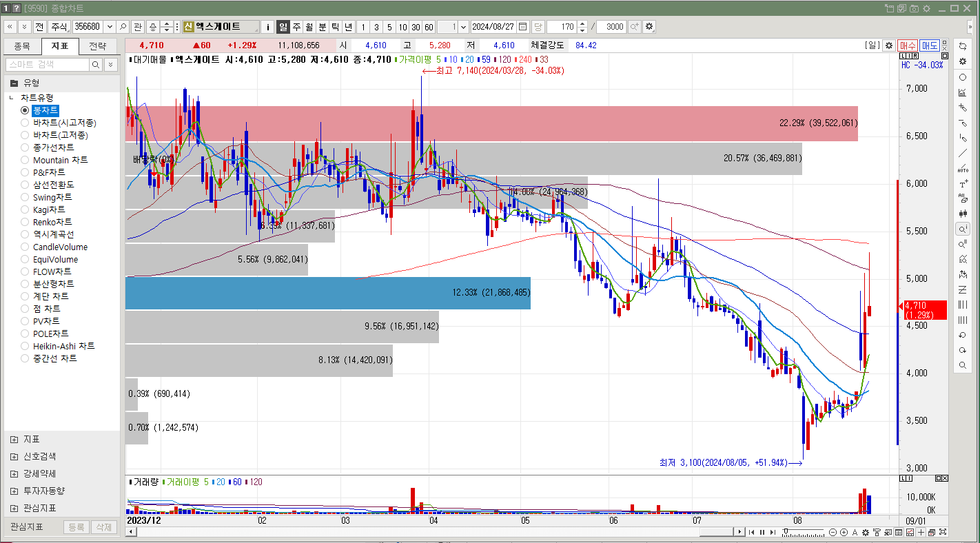Screen dimensions: 980x543
Task: Toggle the crosshair plus icon at bottom
Action: 921,532
